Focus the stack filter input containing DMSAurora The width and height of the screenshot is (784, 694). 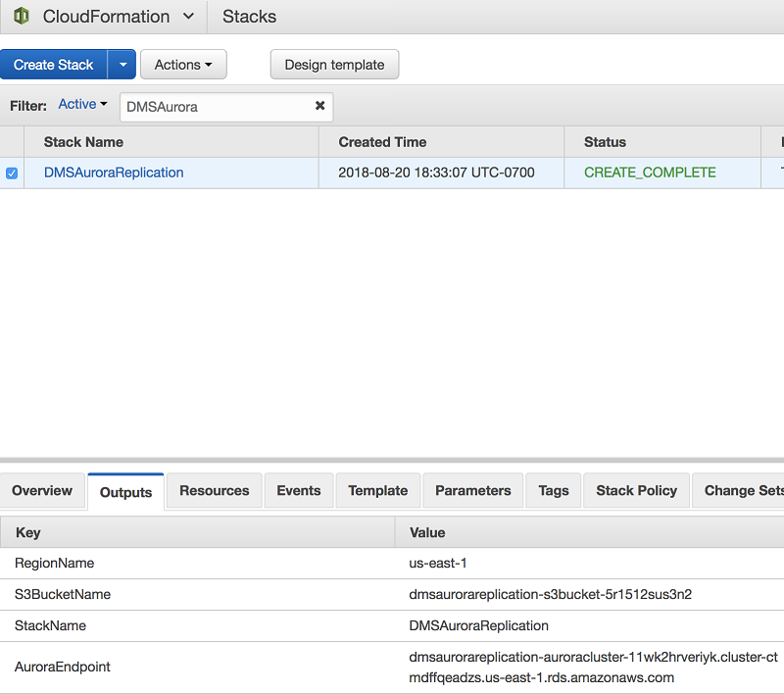point(226,107)
